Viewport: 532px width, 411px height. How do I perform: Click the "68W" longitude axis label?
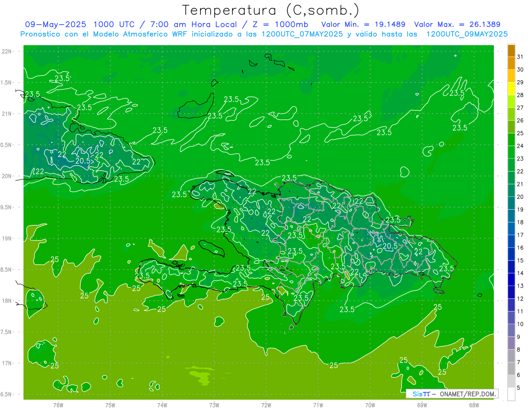[473, 405]
